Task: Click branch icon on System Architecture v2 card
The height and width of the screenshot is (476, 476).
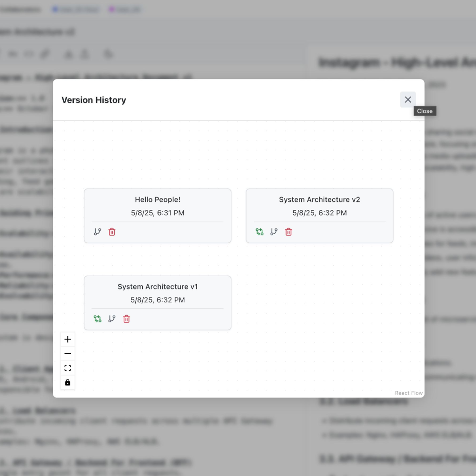Action: [274, 232]
